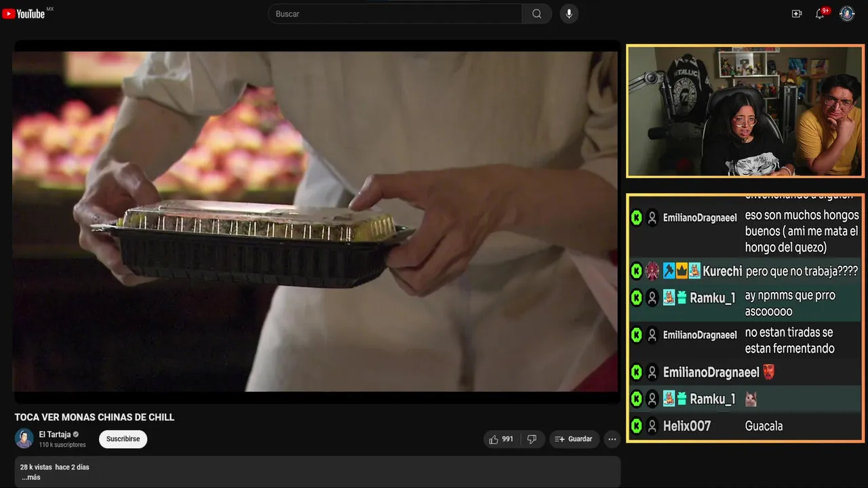868x488 pixels.
Task: Click Kick badge beside Kurechi
Action: click(636, 271)
